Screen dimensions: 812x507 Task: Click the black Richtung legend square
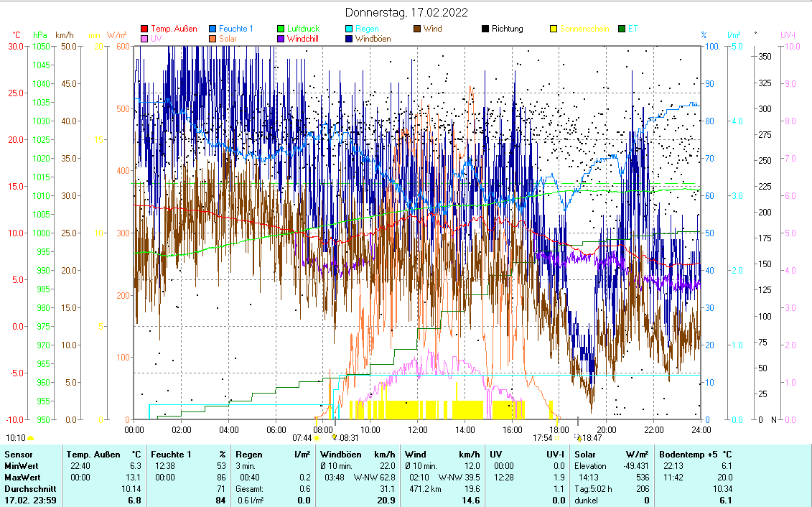(485, 29)
